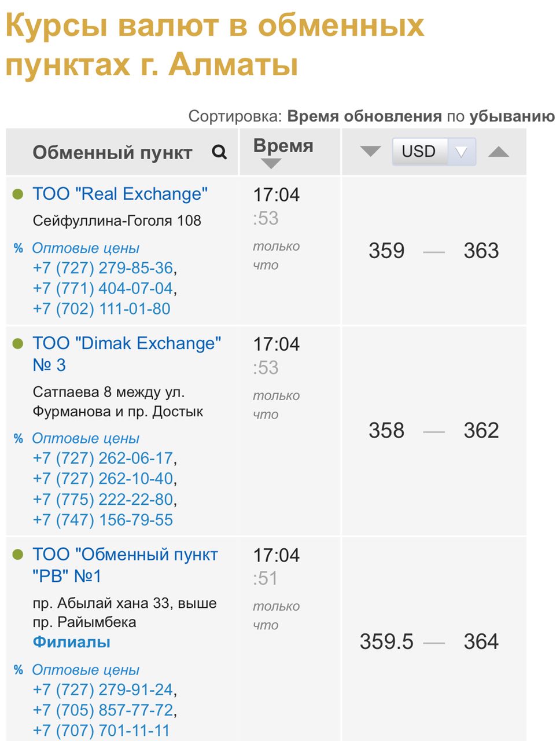Image resolution: width=560 pixels, height=741 pixels.
Task: Select the Время column header
Action: [283, 146]
